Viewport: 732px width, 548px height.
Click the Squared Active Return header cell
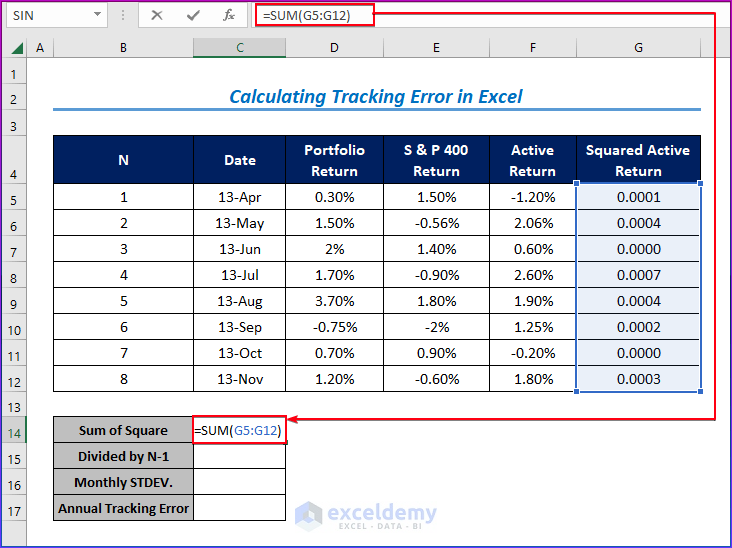[638, 160]
